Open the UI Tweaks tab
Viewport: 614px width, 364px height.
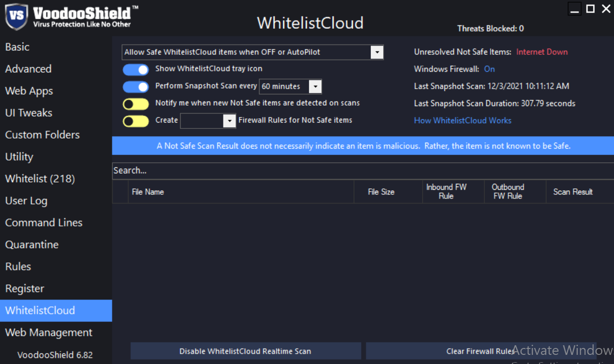[56, 113]
